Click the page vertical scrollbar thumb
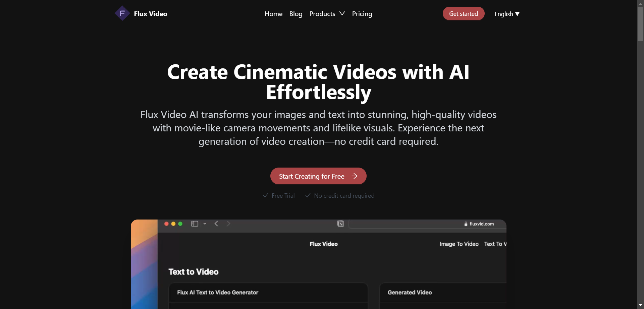This screenshot has height=309, width=644. click(640, 23)
